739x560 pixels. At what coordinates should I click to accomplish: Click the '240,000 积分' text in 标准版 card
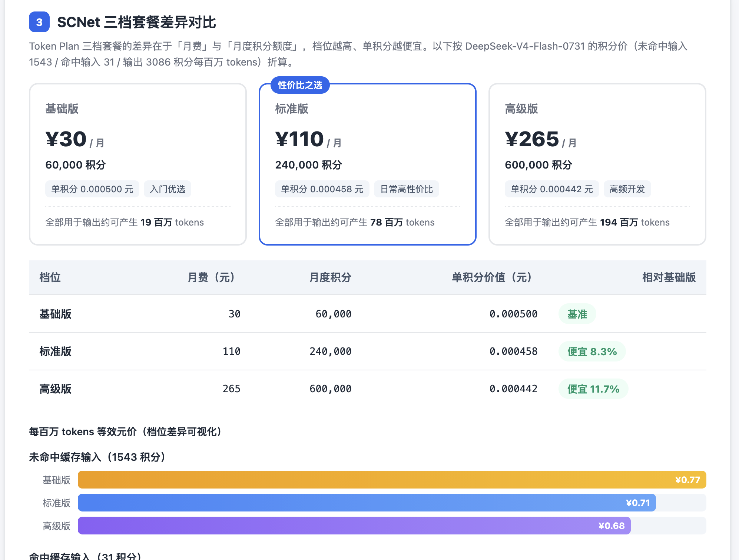[308, 165]
